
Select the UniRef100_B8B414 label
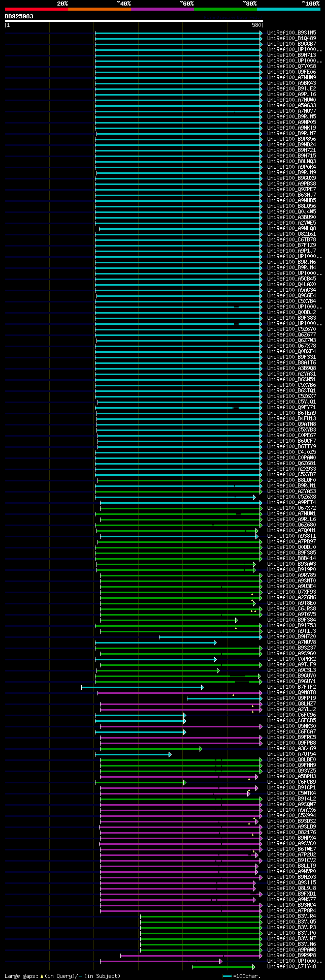point(291,558)
